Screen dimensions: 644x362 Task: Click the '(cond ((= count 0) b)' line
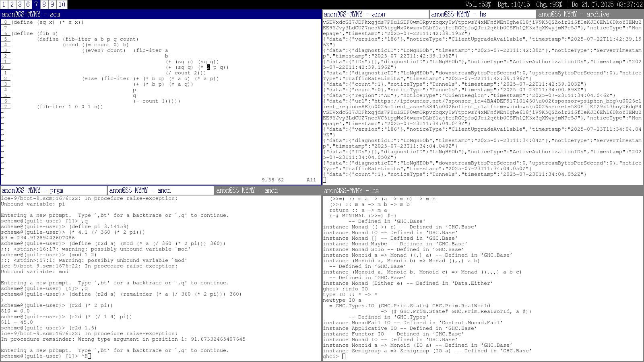(96, 45)
